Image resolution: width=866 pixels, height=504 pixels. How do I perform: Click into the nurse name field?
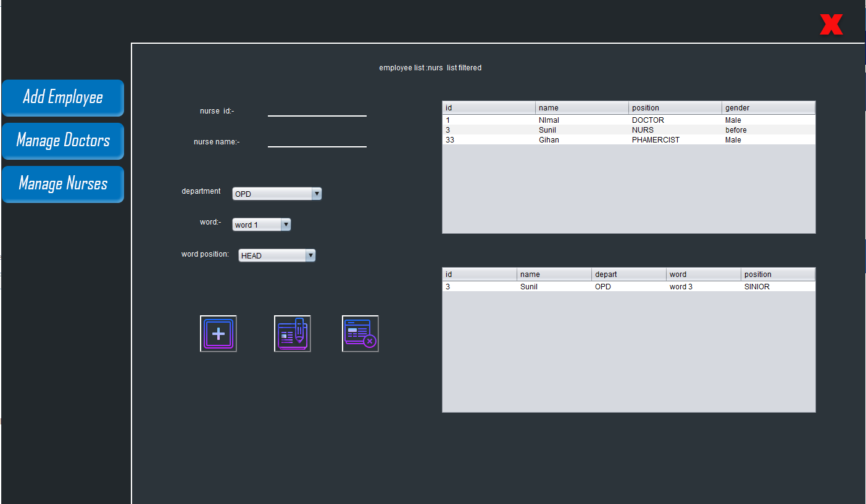(317, 141)
